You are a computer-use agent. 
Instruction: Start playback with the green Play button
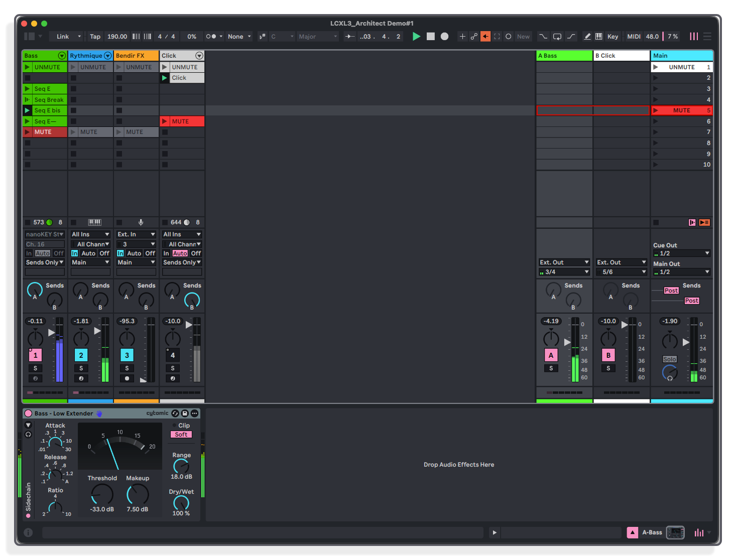pyautogui.click(x=416, y=36)
